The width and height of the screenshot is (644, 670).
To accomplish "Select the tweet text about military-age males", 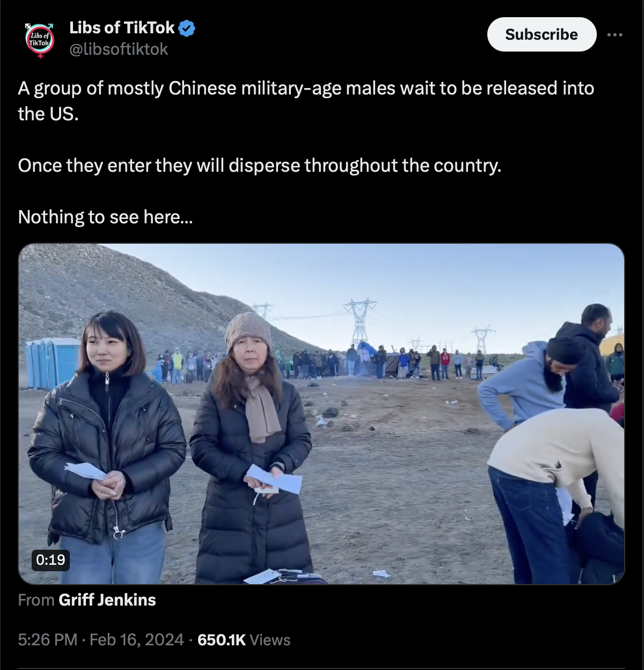I will click(x=306, y=101).
